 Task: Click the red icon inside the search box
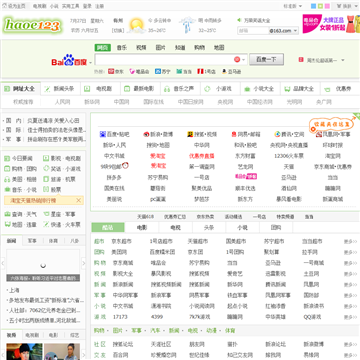(237, 60)
